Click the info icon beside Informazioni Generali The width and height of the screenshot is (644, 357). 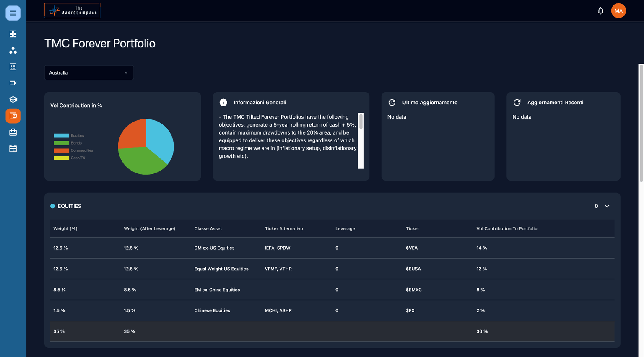(x=223, y=103)
